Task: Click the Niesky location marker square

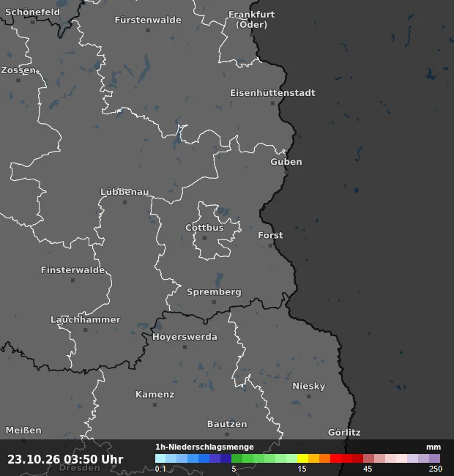Action: pos(308,396)
